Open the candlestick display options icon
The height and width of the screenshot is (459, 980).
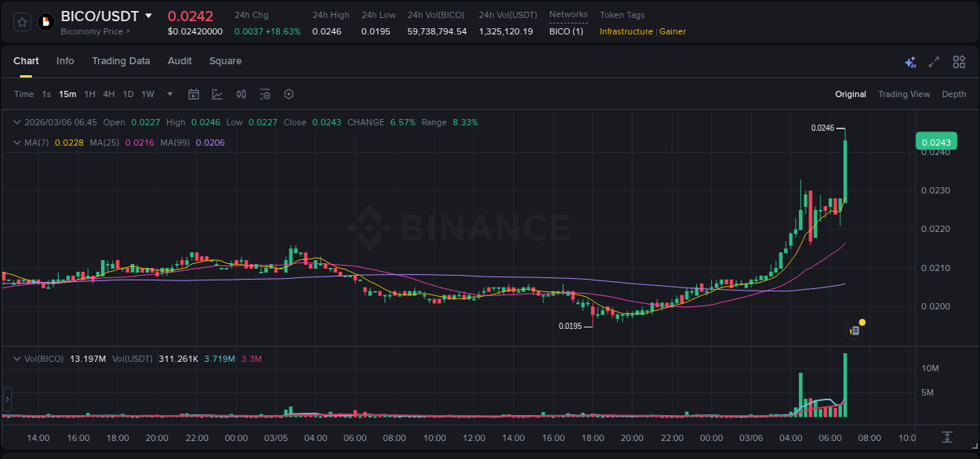click(241, 94)
